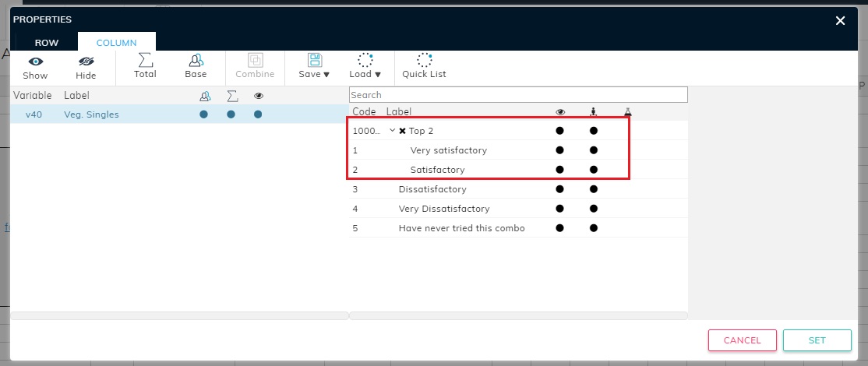Click the horizontal scrollbar under variable list
This screenshot has width=868, height=366.
click(179, 315)
